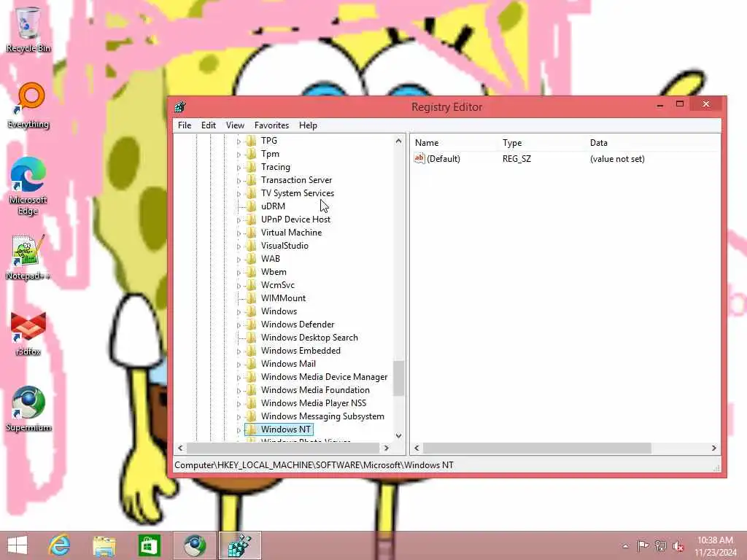747x560 pixels.
Task: Expand the Wbem key
Action: click(x=239, y=273)
